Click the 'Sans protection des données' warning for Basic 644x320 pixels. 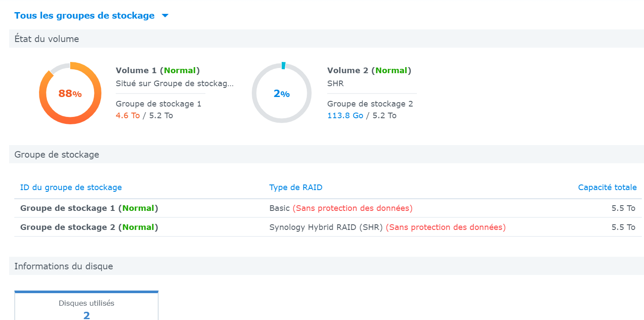pyautogui.click(x=353, y=208)
